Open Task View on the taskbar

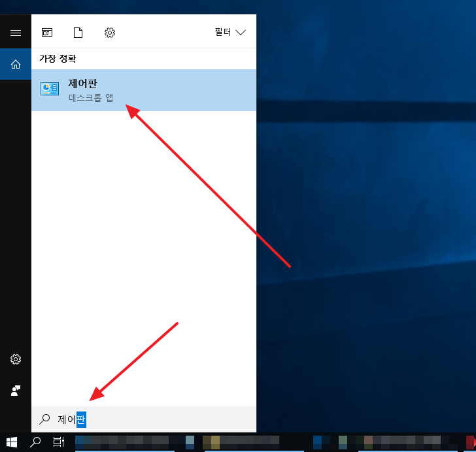click(x=59, y=442)
